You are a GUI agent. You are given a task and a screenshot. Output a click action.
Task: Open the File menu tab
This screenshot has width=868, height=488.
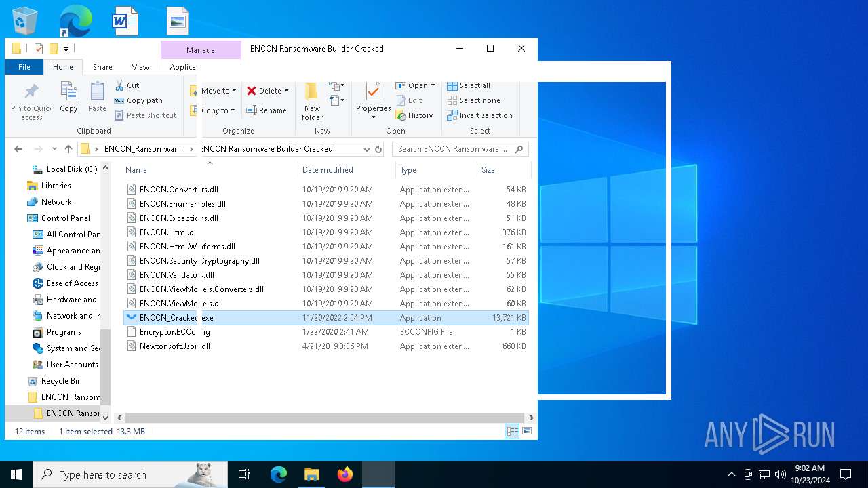pos(24,67)
